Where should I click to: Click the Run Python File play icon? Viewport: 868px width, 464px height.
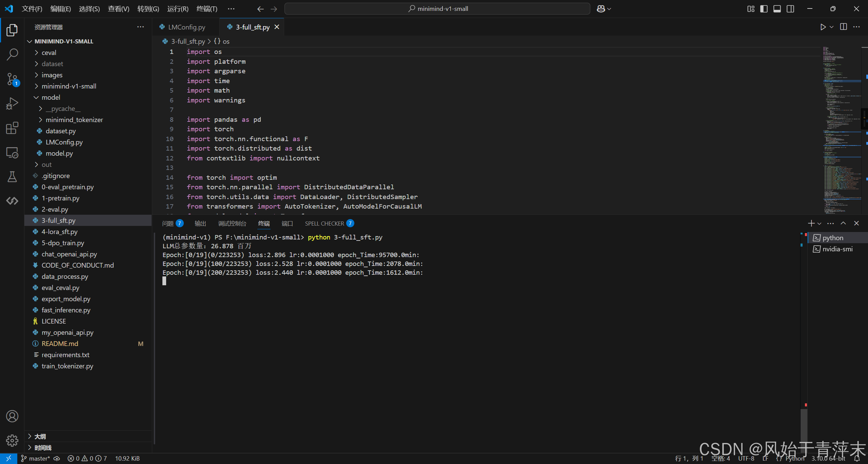[x=823, y=27]
